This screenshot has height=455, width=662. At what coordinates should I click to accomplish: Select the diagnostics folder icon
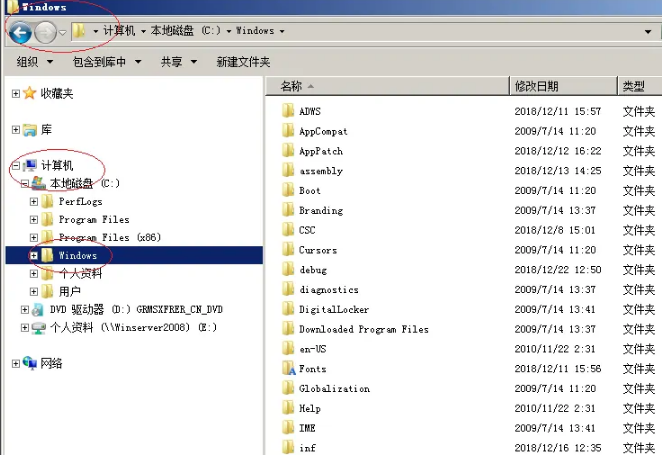tap(288, 289)
